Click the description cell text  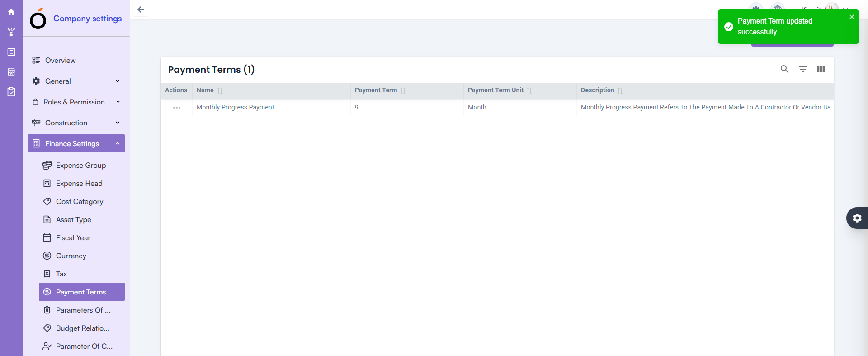pyautogui.click(x=707, y=107)
